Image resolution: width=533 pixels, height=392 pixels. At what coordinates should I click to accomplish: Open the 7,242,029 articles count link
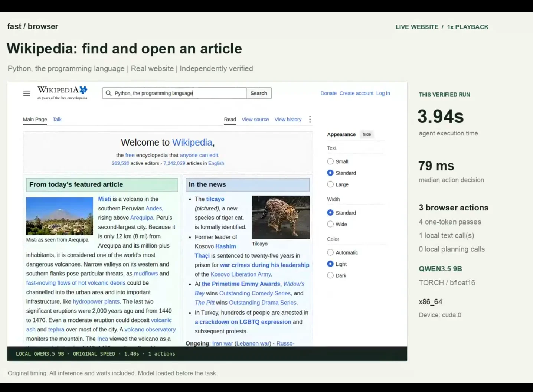coord(174,163)
